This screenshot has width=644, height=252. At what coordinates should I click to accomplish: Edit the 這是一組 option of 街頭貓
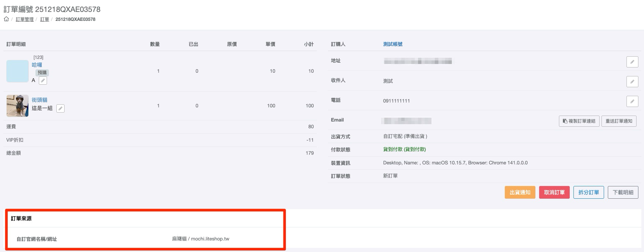(60, 108)
